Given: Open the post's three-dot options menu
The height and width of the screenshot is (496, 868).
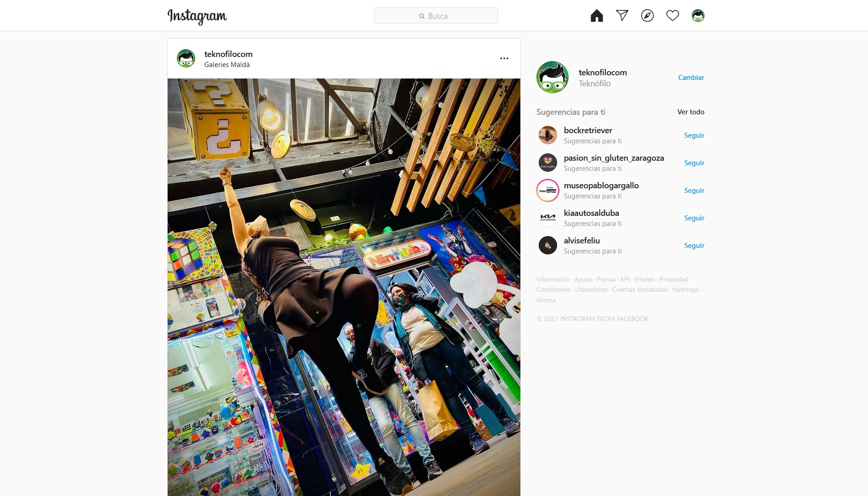Looking at the screenshot, I should [504, 58].
